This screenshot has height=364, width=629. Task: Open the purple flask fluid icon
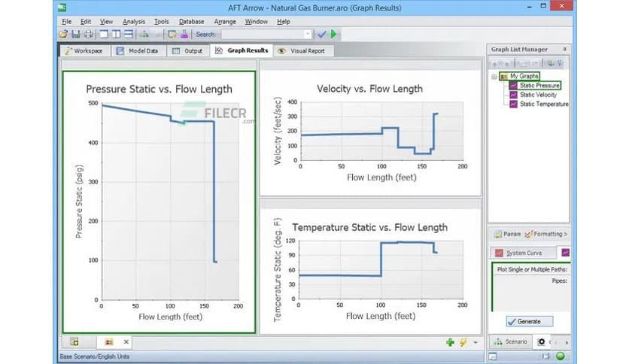point(184,35)
